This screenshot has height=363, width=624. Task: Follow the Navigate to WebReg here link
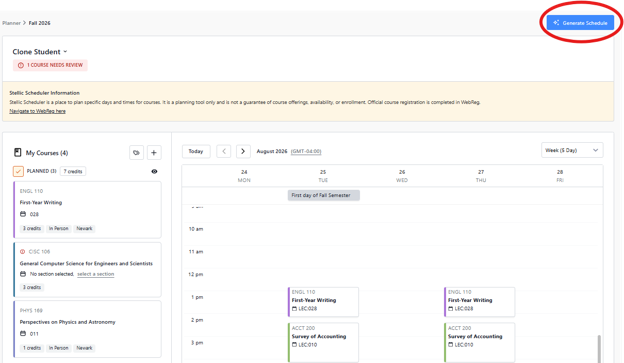[37, 111]
